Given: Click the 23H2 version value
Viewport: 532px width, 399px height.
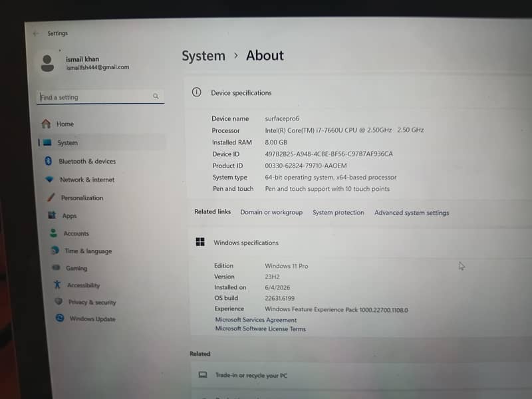Looking at the screenshot, I should (272, 277).
